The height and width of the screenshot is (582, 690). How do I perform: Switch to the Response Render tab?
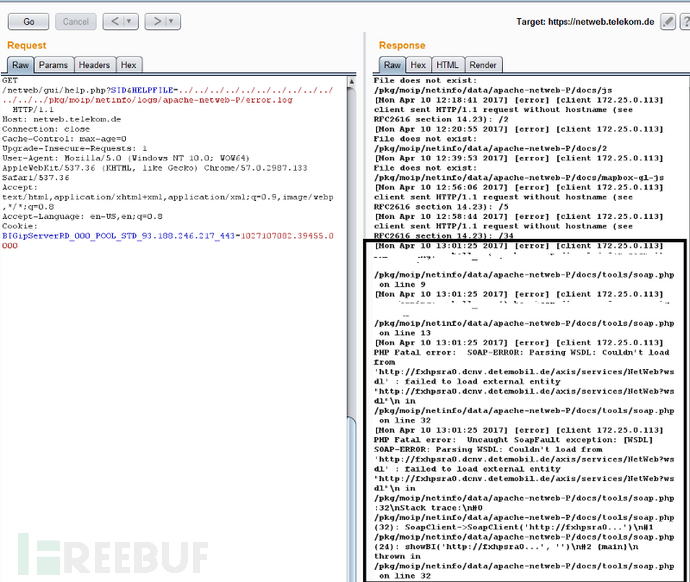(x=483, y=65)
